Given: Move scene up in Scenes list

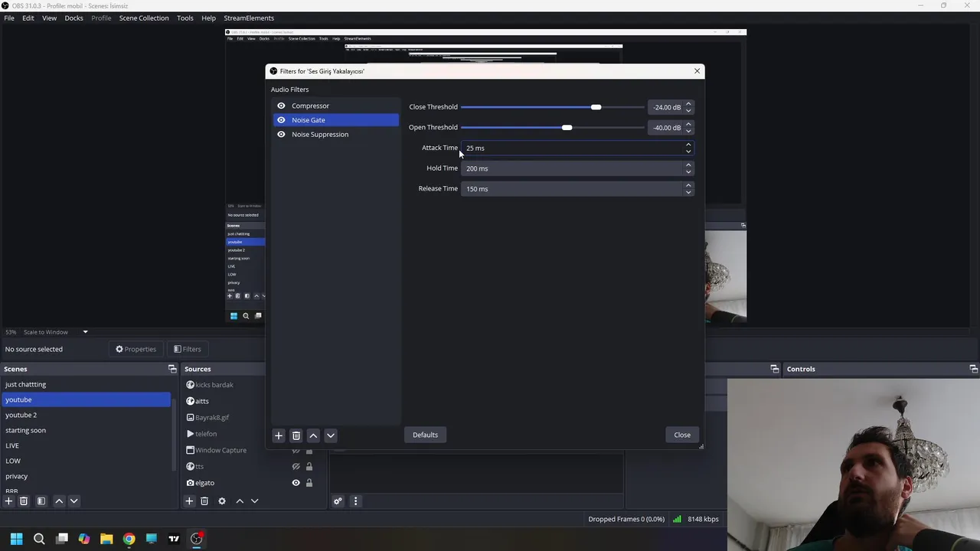Looking at the screenshot, I should [x=59, y=501].
